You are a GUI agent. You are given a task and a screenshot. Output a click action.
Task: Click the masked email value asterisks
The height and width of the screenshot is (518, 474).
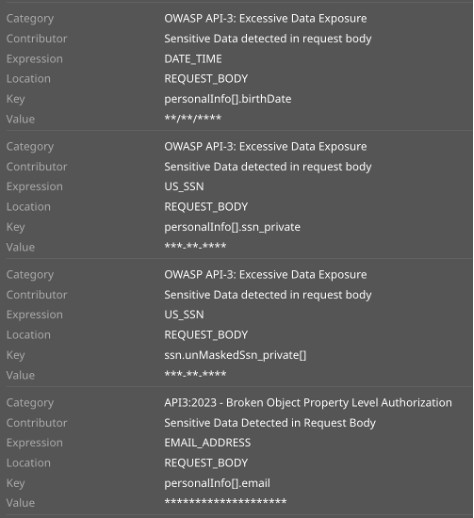[225, 501]
